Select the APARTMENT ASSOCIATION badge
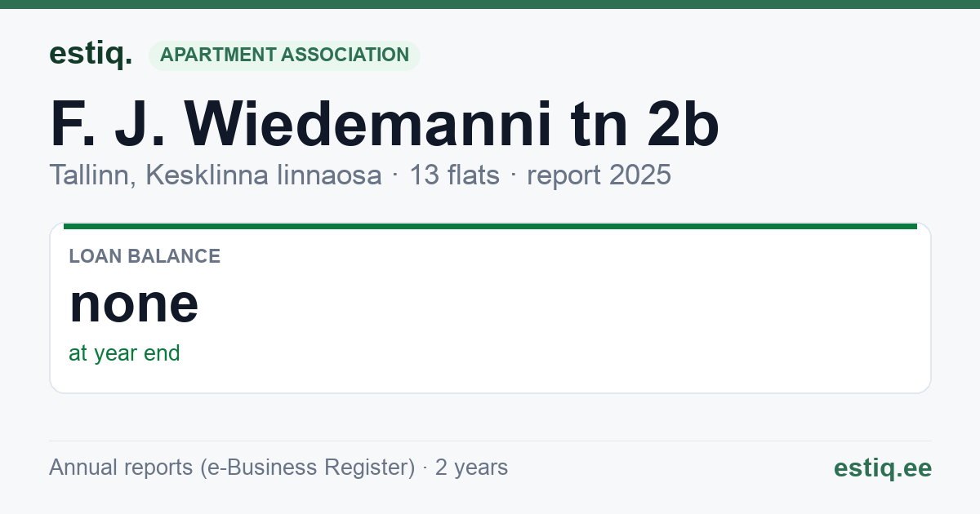This screenshot has height=514, width=980. (x=284, y=55)
